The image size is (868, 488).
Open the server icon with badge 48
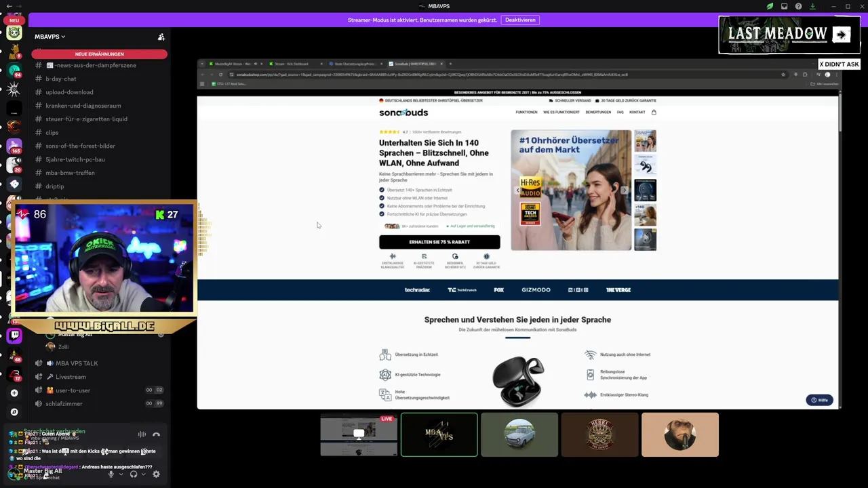pyautogui.click(x=14, y=354)
